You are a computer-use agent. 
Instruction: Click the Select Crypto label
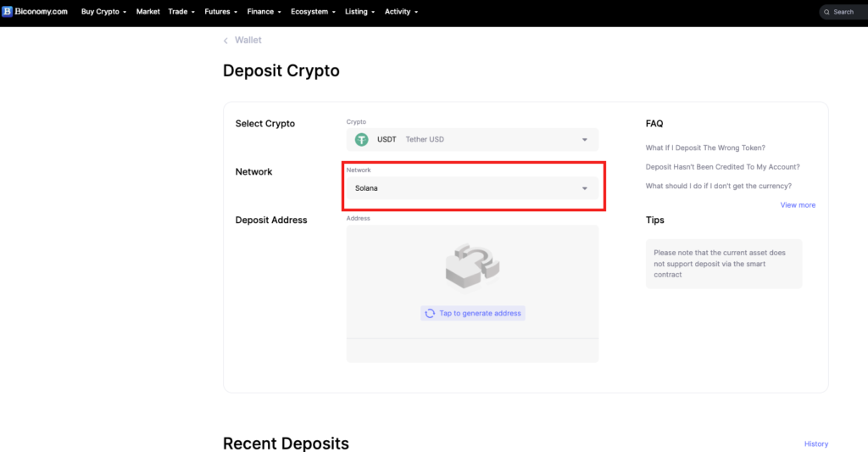click(x=265, y=124)
